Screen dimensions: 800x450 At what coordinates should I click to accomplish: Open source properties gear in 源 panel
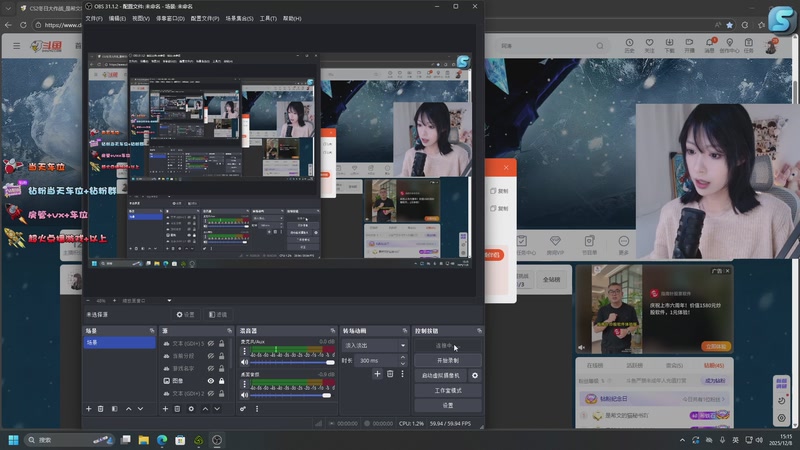pyautogui.click(x=191, y=409)
